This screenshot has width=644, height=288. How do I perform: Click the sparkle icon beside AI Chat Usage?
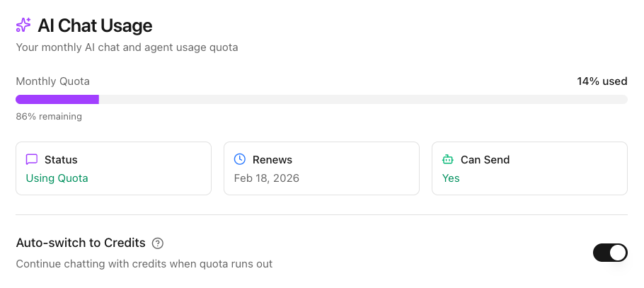pyautogui.click(x=23, y=25)
